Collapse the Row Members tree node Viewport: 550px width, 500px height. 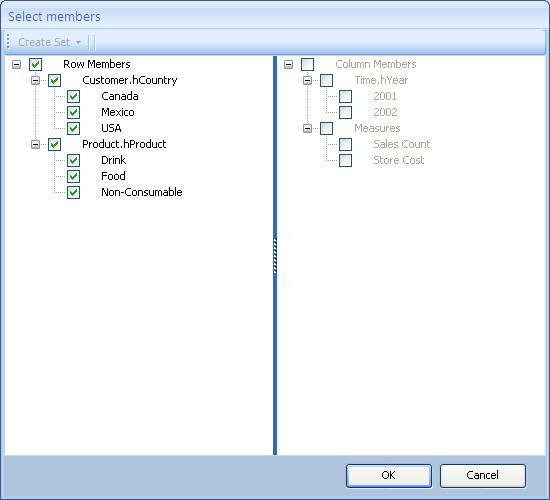(16, 64)
